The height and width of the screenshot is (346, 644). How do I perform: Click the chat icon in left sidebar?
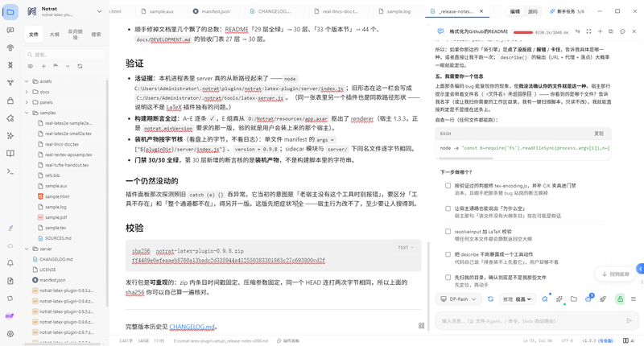point(10,31)
